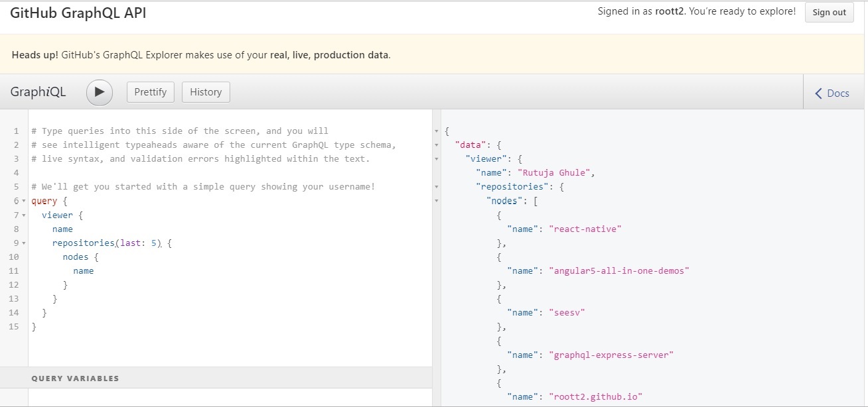Viewport: 868px width, 407px height.
Task: Click the "react-native" result value
Action: [x=587, y=229]
